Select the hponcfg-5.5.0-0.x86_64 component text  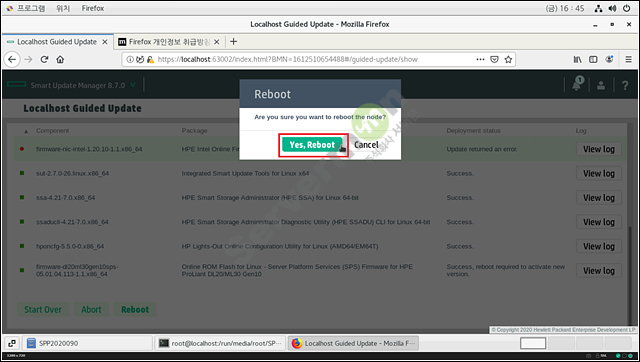(x=70, y=247)
